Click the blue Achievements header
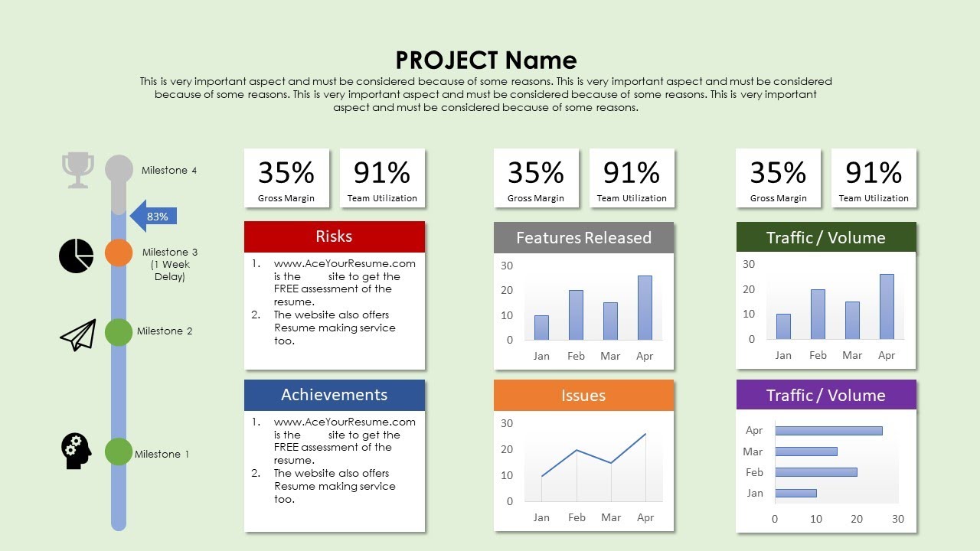 tap(335, 395)
